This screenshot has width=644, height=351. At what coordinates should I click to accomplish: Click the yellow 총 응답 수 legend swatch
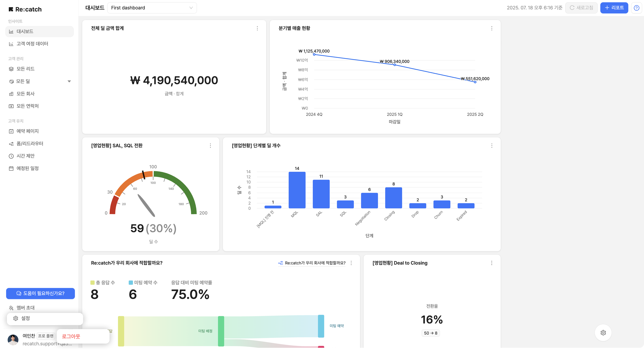92,282
